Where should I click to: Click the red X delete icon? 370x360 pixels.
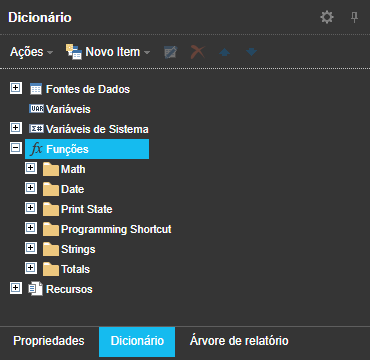[198, 52]
